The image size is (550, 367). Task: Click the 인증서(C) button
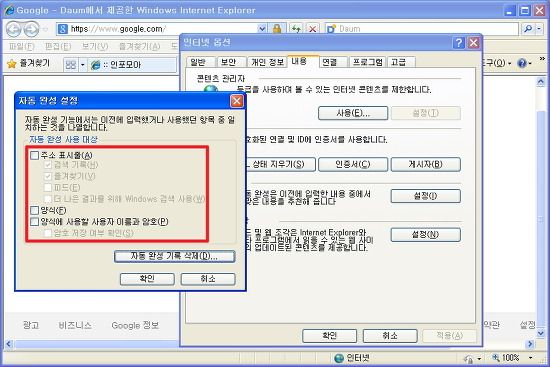coord(353,164)
